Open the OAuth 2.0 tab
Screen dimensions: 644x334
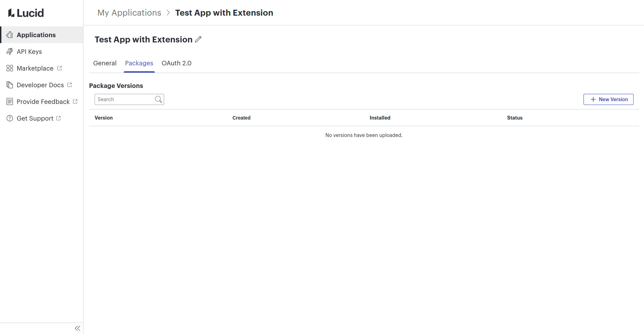click(x=177, y=63)
